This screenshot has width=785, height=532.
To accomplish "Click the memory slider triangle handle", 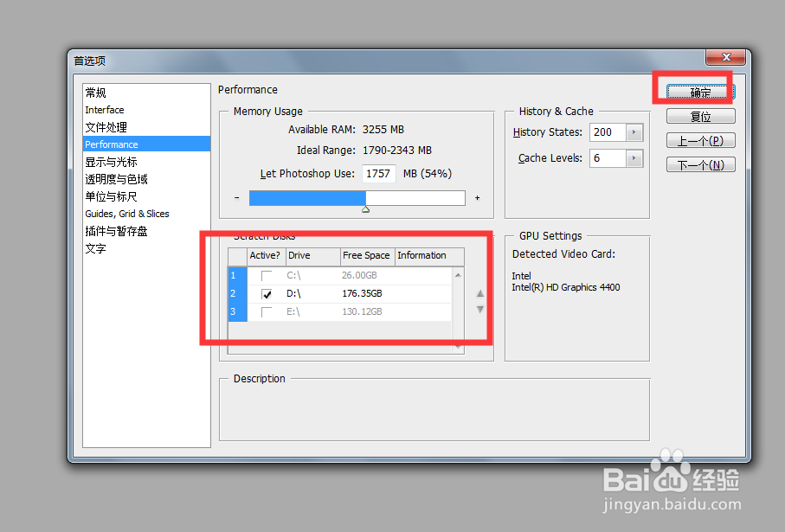I will click(366, 209).
